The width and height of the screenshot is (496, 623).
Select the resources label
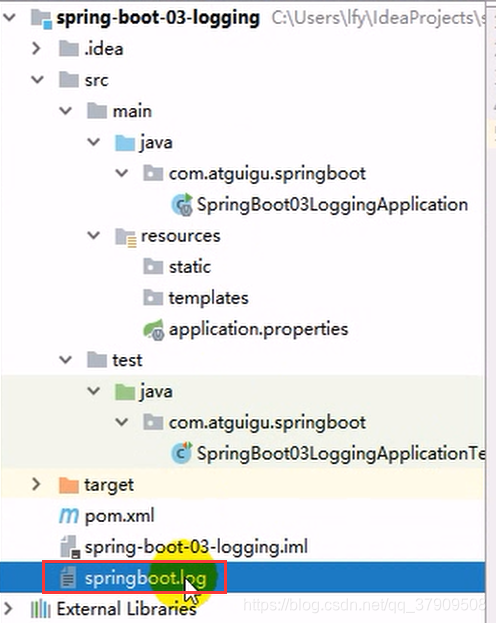tap(181, 236)
